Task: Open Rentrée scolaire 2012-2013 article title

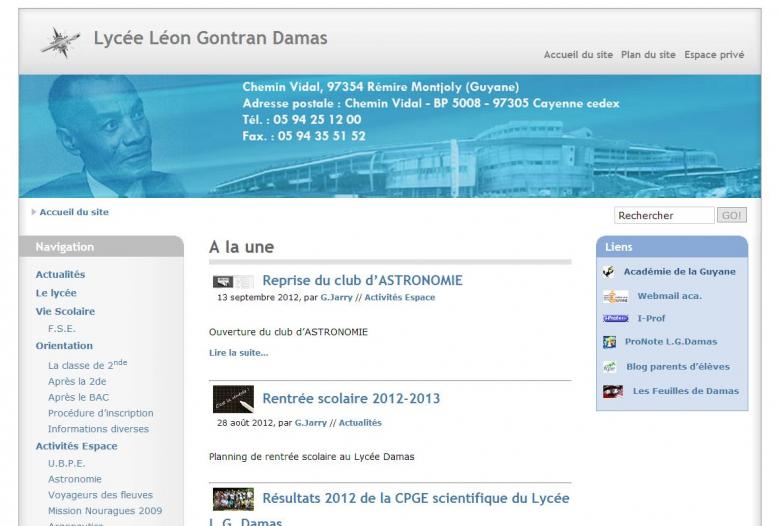Action: point(351,398)
